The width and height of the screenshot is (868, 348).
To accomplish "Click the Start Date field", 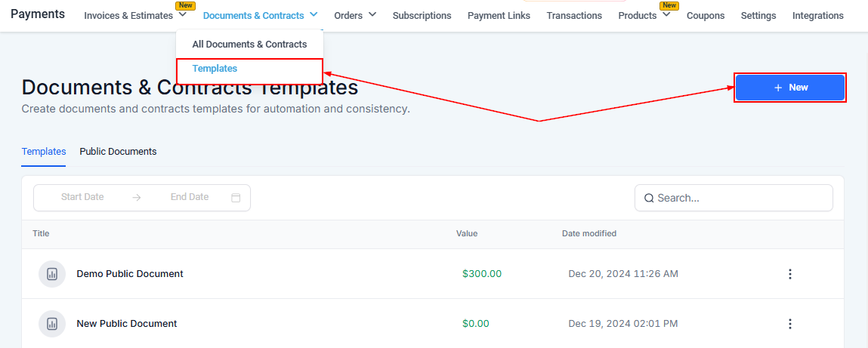I will 82,197.
